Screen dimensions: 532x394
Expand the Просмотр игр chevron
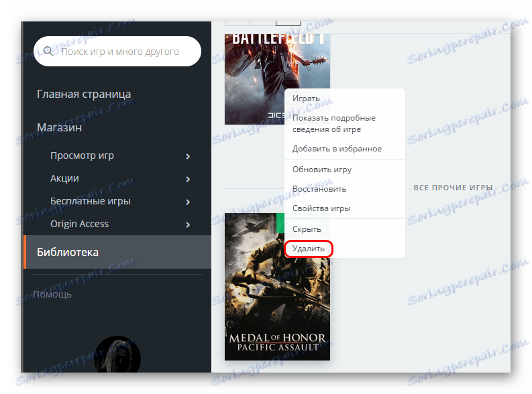click(x=188, y=156)
